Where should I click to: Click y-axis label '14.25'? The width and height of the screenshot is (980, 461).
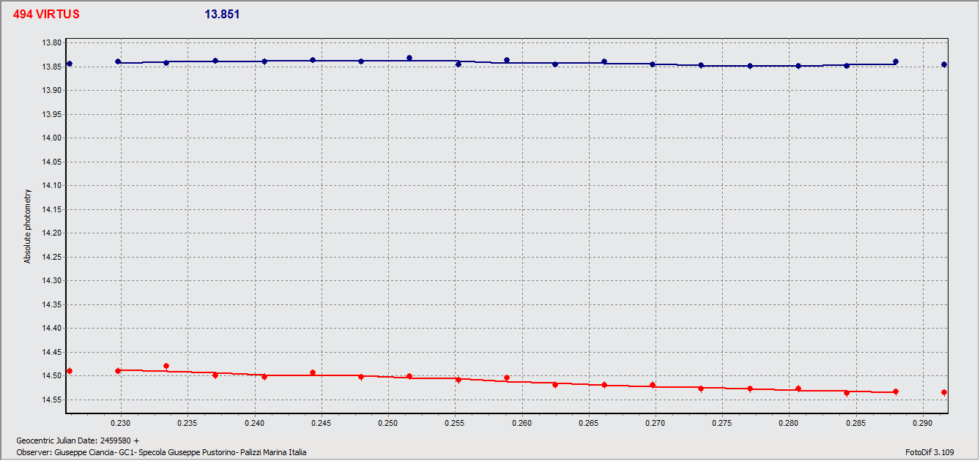pyautogui.click(x=52, y=257)
